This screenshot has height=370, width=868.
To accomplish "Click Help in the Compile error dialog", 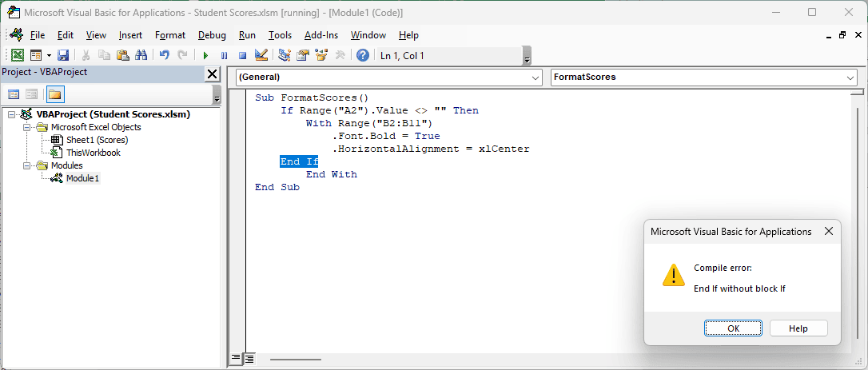I will pyautogui.click(x=798, y=328).
